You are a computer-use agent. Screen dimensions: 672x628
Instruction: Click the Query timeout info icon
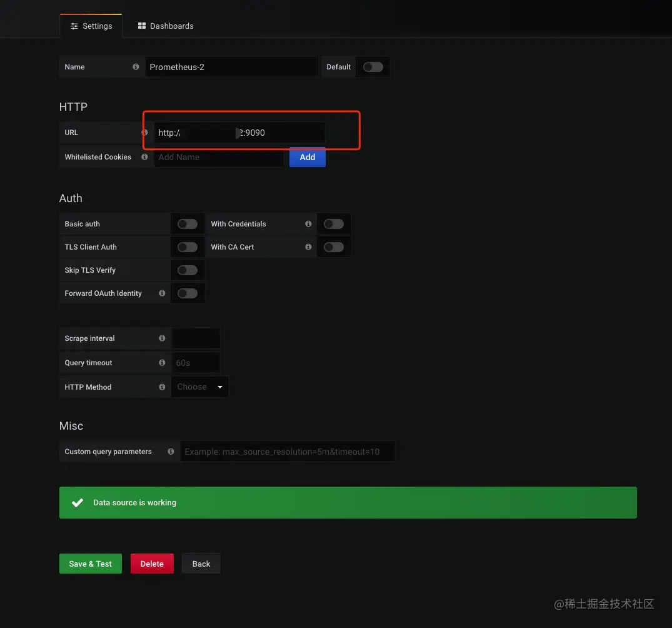162,363
